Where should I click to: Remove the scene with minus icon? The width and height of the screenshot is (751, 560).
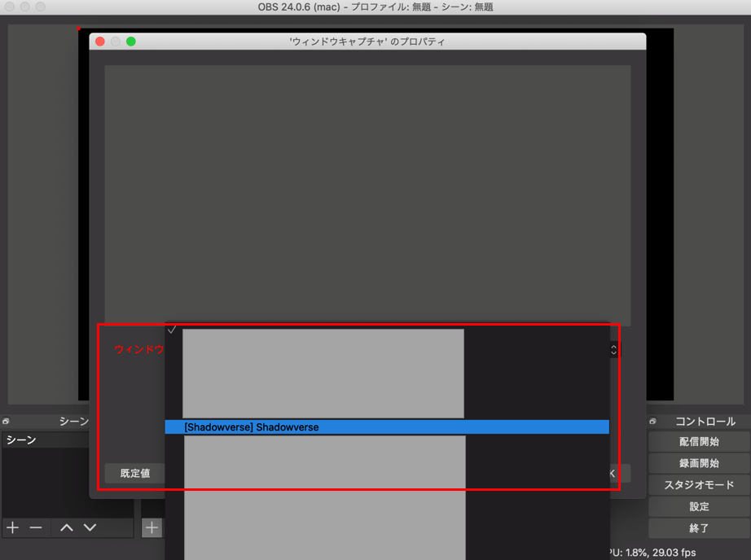pos(36,527)
